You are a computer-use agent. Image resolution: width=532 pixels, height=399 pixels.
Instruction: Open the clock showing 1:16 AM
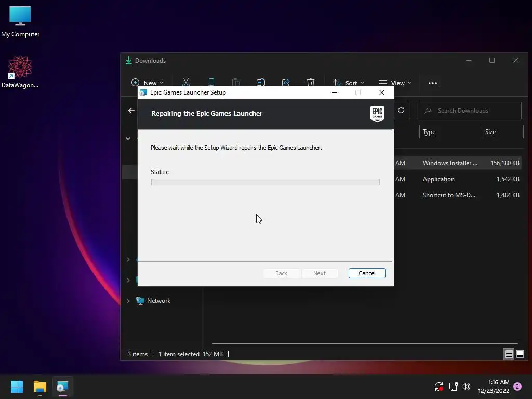[x=494, y=387]
